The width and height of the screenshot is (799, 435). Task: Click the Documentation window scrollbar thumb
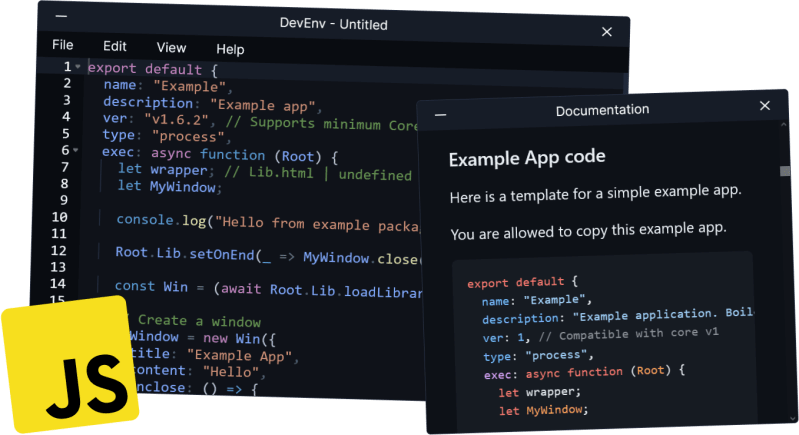coord(785,171)
